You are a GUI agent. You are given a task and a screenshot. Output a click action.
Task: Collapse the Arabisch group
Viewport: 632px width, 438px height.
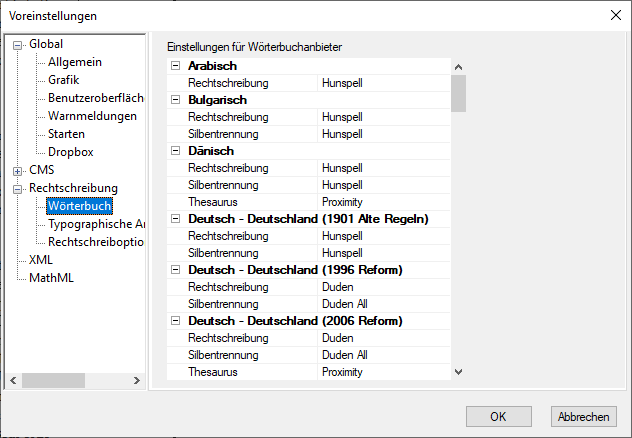pyautogui.click(x=176, y=66)
